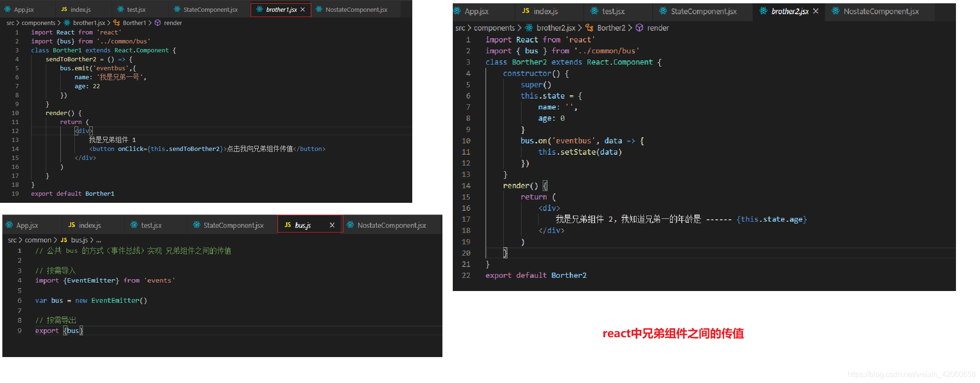This screenshot has height=383, width=980.
Task: Click the 'age: 22' code line
Action: pos(87,86)
